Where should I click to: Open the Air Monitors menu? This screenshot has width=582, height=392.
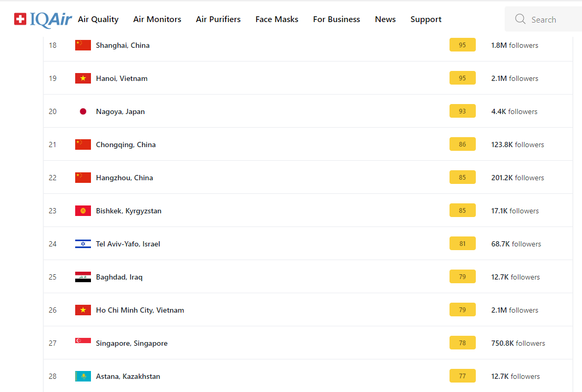157,19
